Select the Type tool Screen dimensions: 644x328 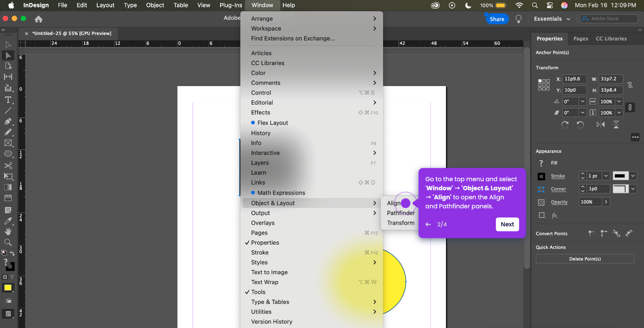click(8, 99)
